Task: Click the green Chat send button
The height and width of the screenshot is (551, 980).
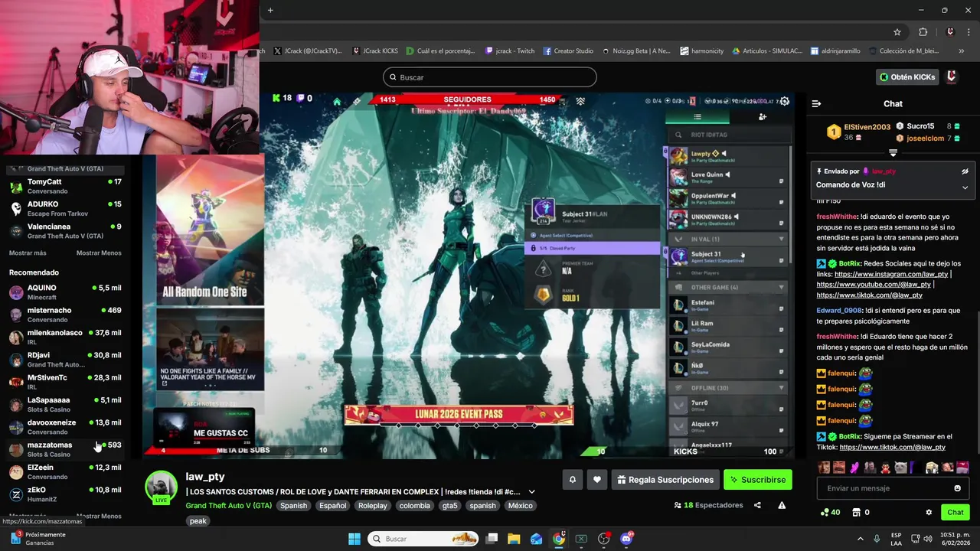Action: click(955, 513)
